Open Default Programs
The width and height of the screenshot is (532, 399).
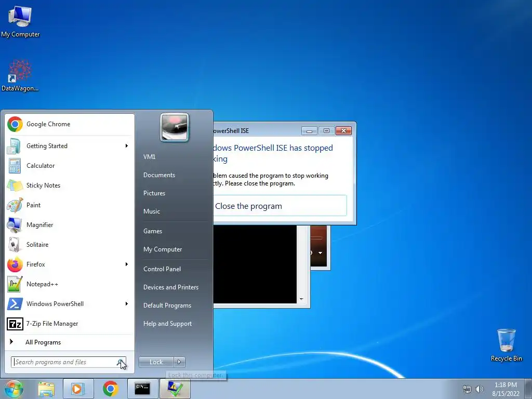tap(167, 305)
